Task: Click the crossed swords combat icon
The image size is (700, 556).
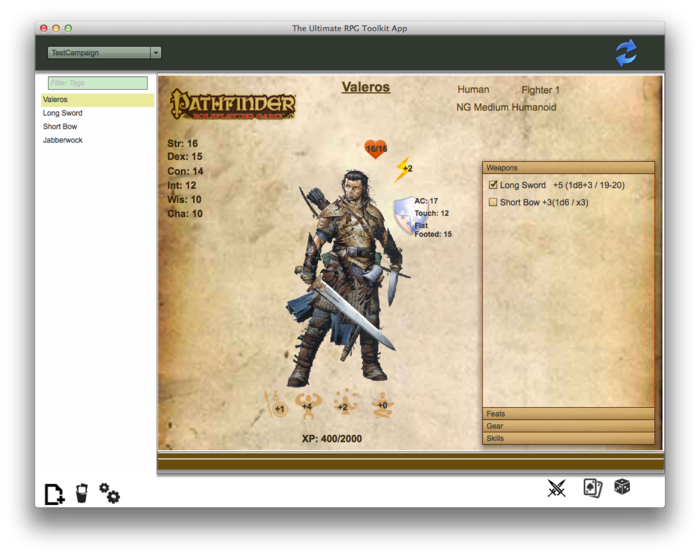Action: [556, 488]
